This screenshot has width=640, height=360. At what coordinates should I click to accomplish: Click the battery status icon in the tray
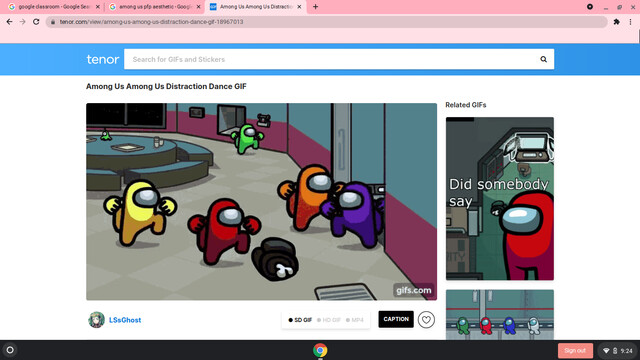pyautogui.click(x=615, y=351)
